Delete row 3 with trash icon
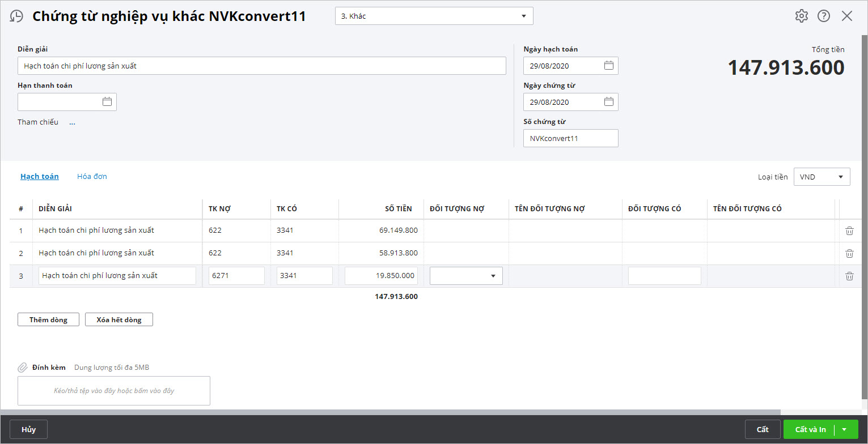Image resolution: width=868 pixels, height=444 pixels. coord(849,276)
